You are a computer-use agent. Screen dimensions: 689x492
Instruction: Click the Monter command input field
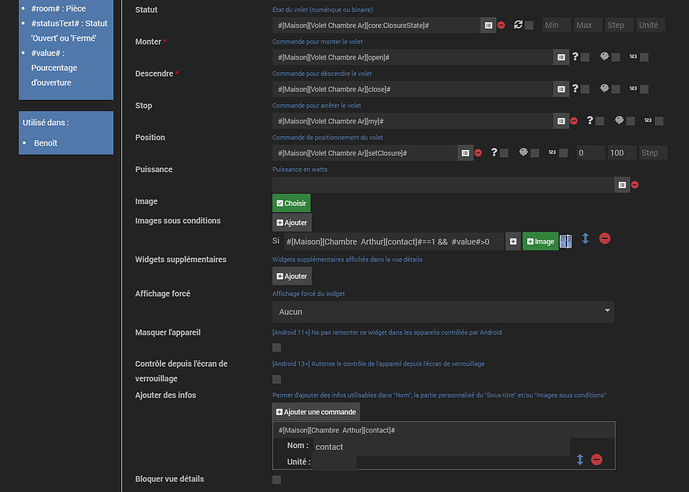click(x=413, y=57)
